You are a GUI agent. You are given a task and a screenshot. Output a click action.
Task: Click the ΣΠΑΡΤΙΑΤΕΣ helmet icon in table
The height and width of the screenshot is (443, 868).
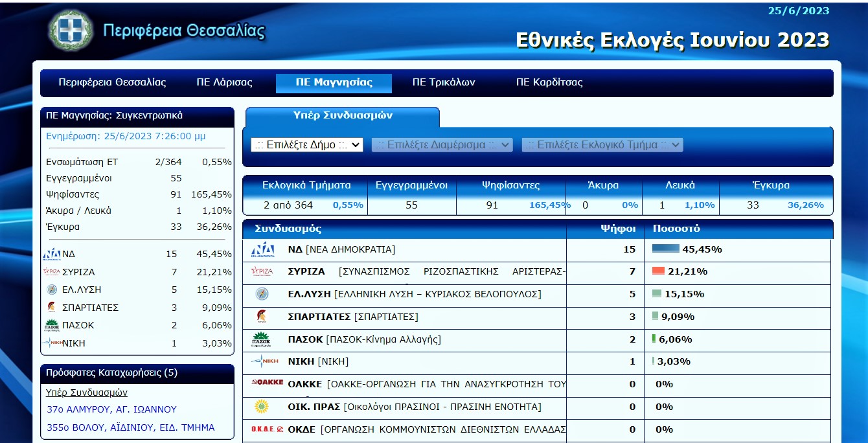click(262, 317)
